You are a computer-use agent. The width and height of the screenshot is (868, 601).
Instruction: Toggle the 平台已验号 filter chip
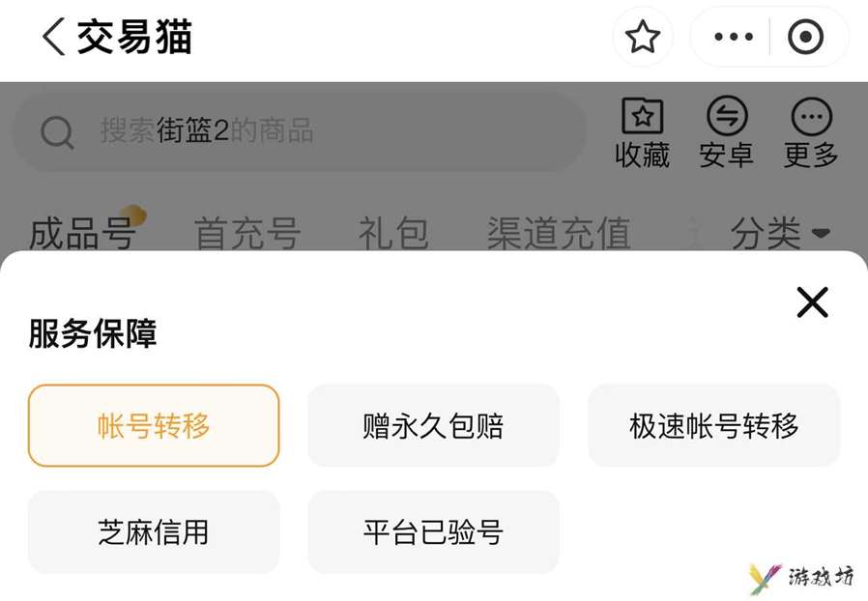433,531
